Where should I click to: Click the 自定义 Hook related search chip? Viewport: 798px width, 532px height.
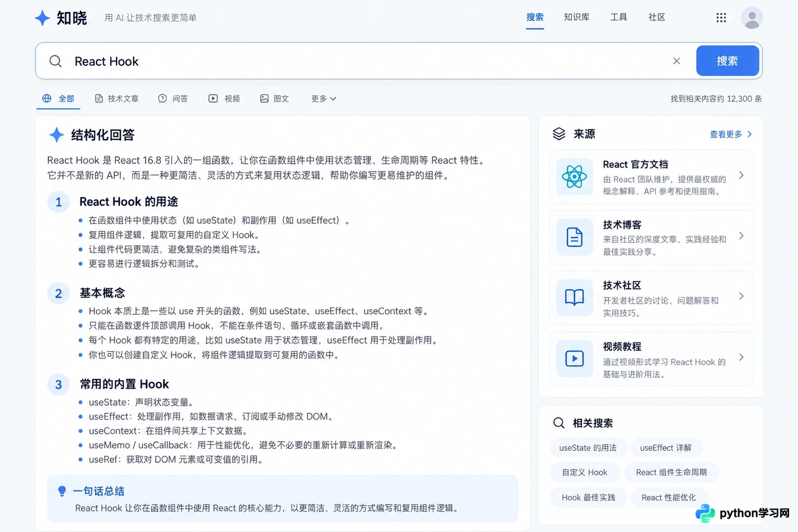(585, 472)
